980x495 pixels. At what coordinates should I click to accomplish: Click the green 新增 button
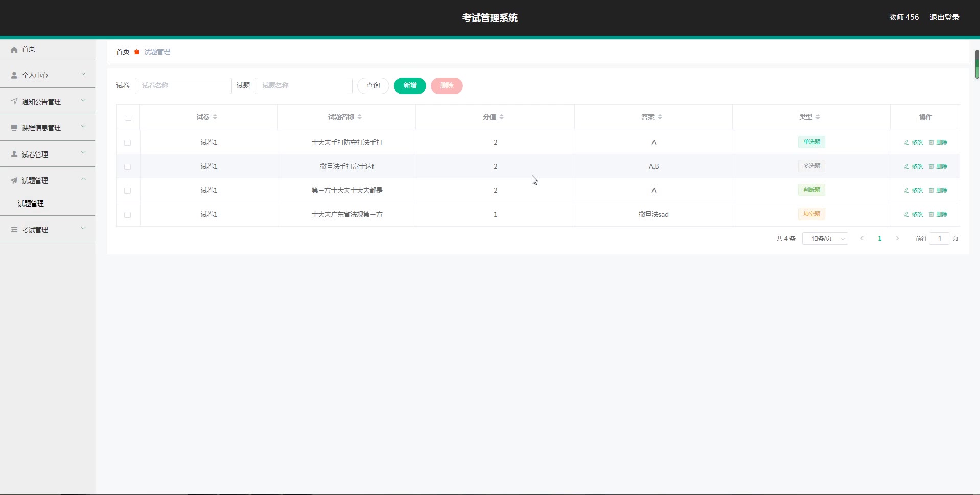coord(410,86)
